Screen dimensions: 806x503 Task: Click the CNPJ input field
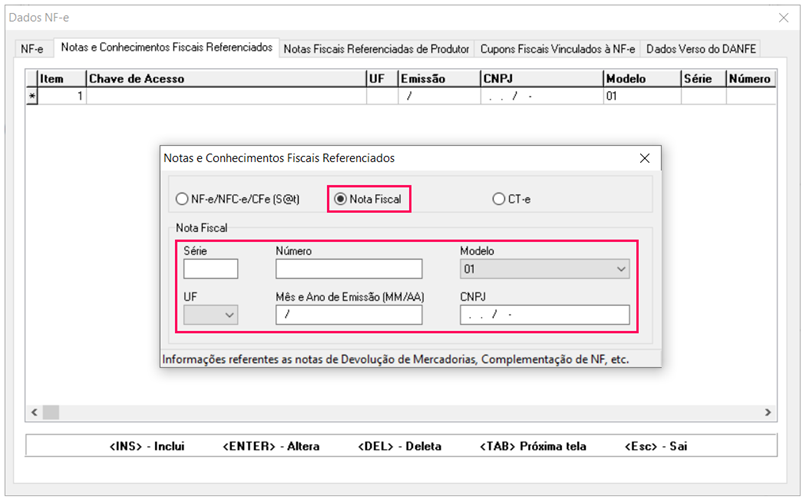[545, 315]
